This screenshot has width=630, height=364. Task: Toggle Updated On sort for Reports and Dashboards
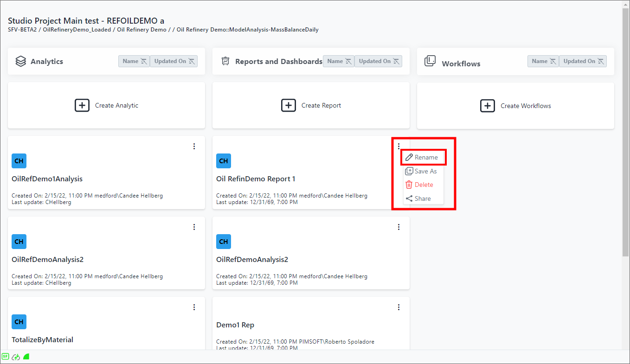[x=378, y=61]
